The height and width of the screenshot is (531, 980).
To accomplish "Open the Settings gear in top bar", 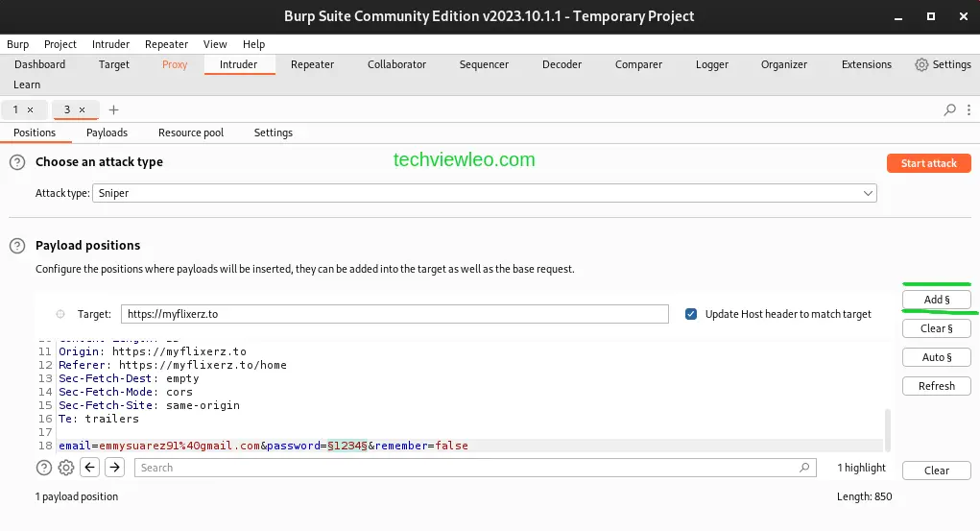I will (943, 64).
